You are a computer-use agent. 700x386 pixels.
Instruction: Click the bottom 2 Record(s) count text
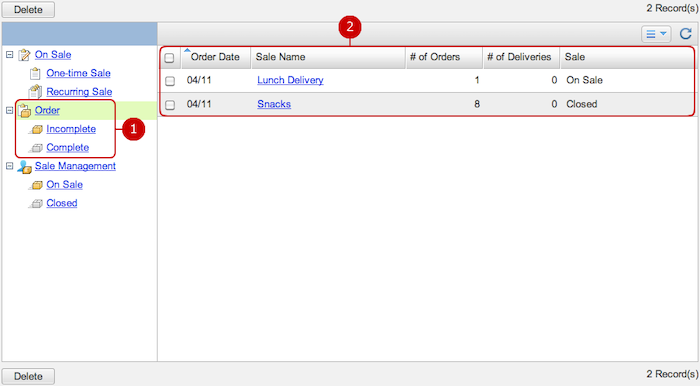pos(672,374)
